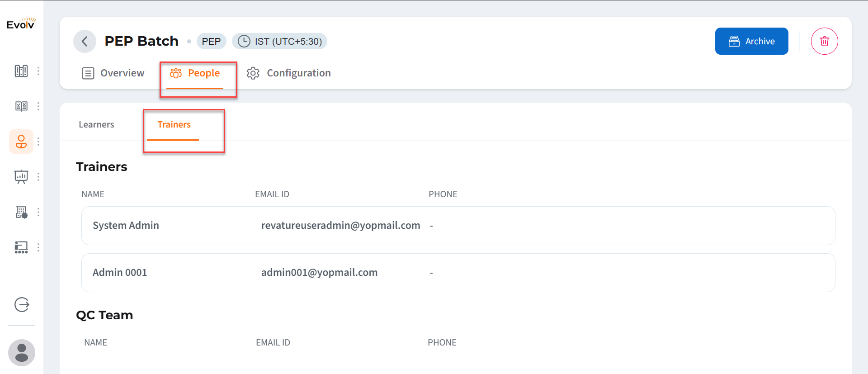The image size is (868, 374).
Task: Switch to the Learners sub-tab
Action: coord(96,125)
